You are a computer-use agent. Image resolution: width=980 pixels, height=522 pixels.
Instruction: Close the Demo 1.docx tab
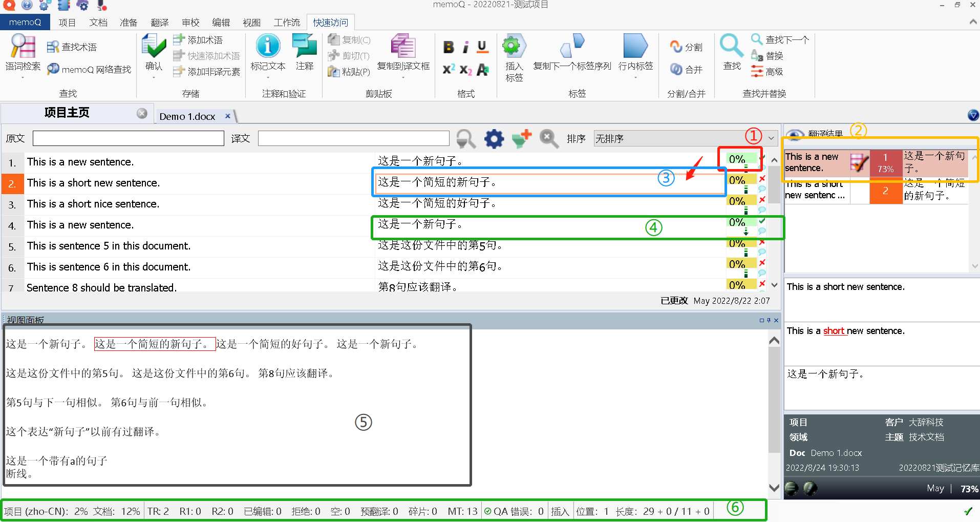point(228,116)
